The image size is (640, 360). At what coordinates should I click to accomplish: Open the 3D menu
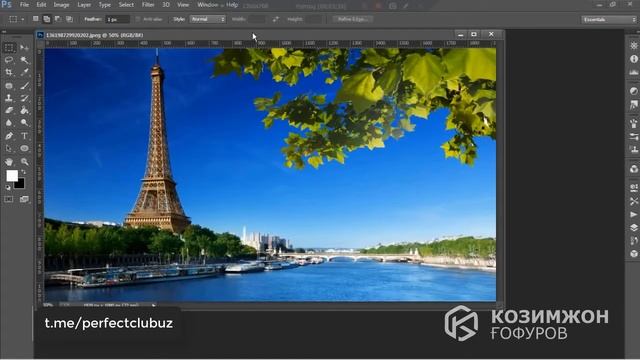pos(166,5)
